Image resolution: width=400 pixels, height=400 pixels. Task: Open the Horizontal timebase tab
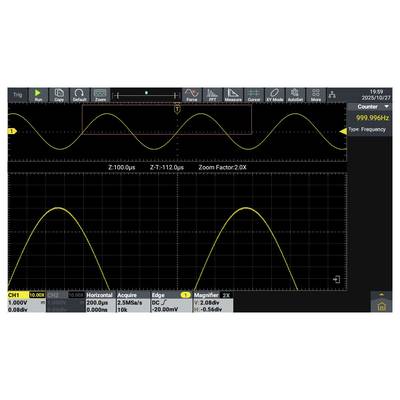(100, 302)
